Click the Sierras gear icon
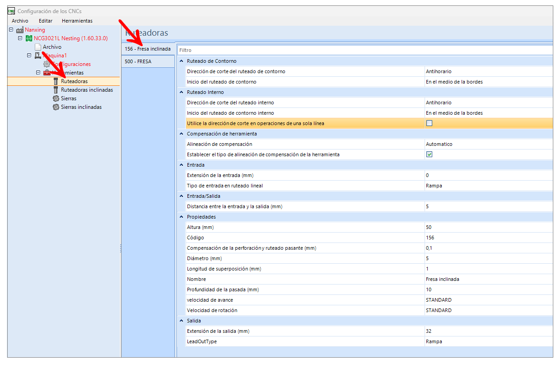Viewport: 556px width, 392px height. tap(56, 98)
